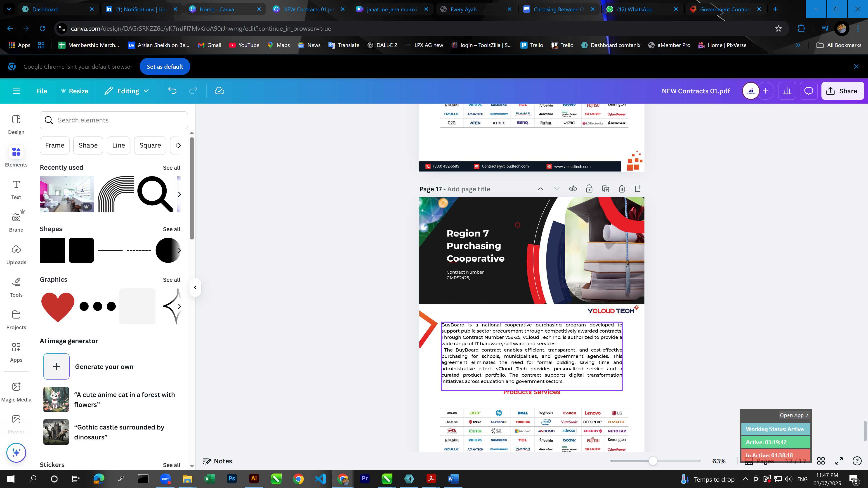This screenshot has width=868, height=488.
Task: Set Chrome as default browser
Action: point(165,67)
